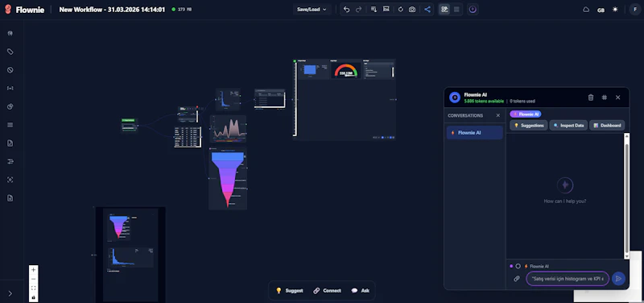The height and width of the screenshot is (303, 644).
Task: Select the Flownie AI conversation
Action: click(x=474, y=133)
